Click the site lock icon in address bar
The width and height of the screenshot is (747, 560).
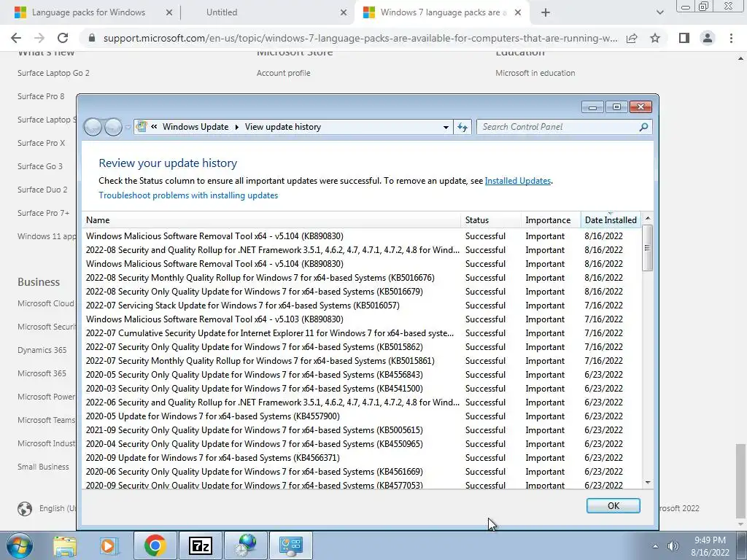tap(92, 38)
